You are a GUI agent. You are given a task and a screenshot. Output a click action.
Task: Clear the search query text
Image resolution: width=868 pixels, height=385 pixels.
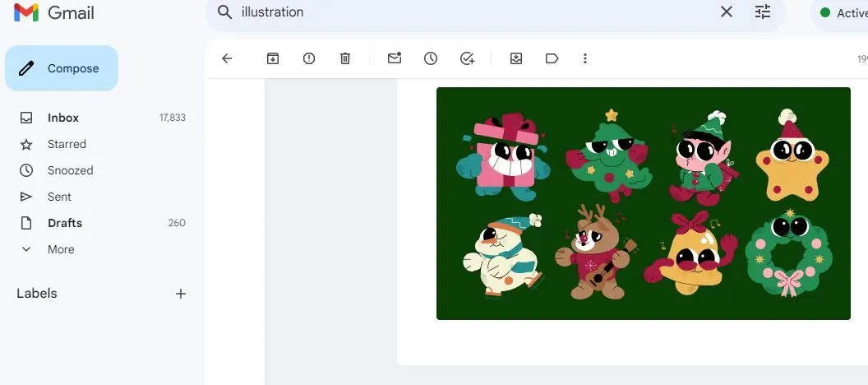pos(727,12)
